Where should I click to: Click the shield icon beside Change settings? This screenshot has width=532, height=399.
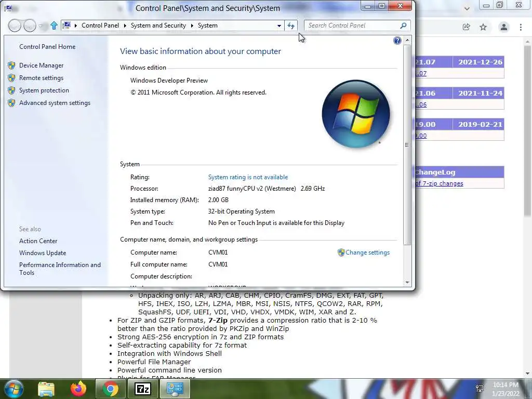(341, 252)
